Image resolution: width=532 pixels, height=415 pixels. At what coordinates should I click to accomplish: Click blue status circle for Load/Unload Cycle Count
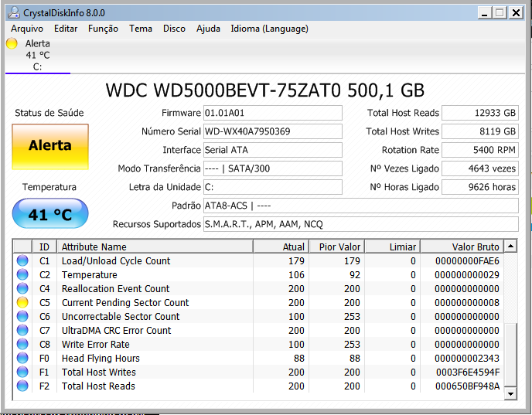pyautogui.click(x=22, y=261)
